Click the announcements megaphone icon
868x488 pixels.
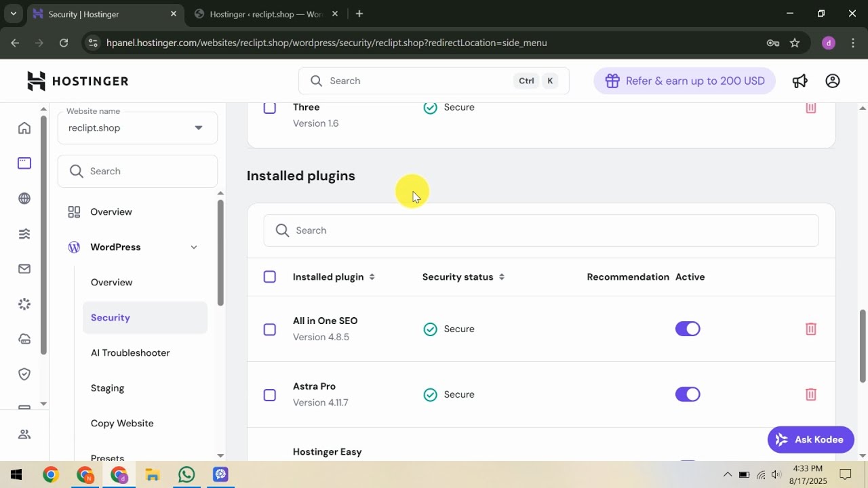[800, 81]
